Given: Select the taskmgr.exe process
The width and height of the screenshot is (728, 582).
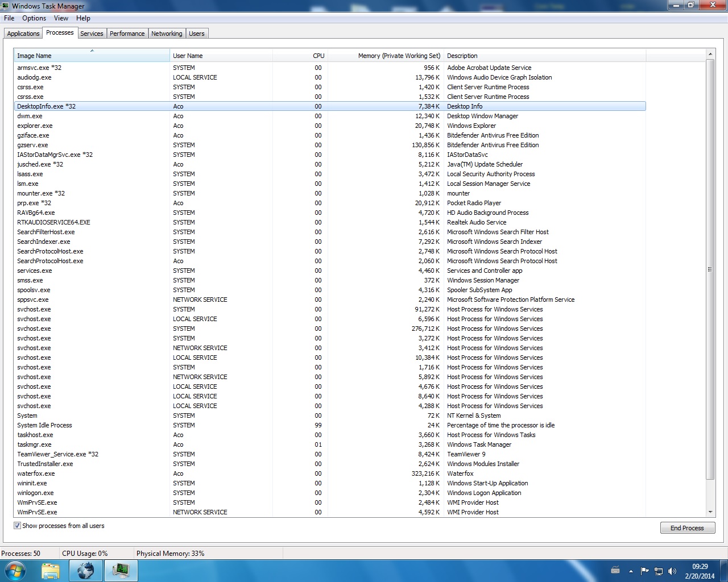Looking at the screenshot, I should pyautogui.click(x=330, y=444).
